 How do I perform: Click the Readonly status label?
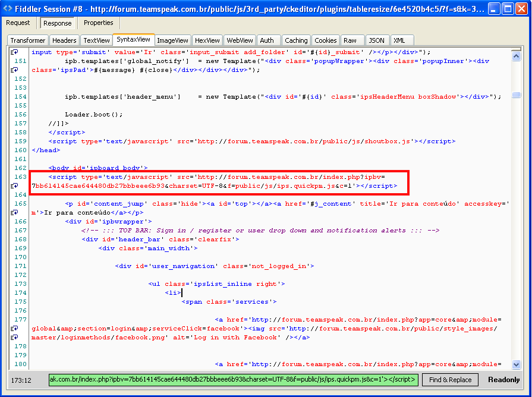[504, 380]
